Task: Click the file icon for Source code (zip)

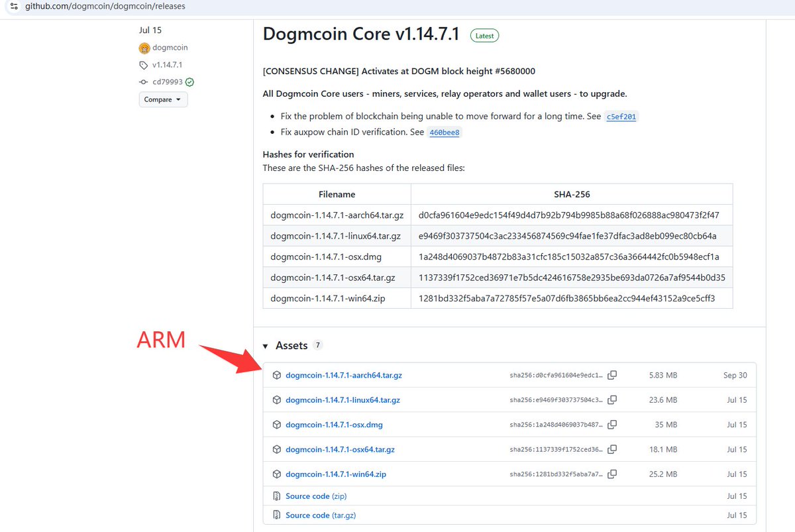Action: click(277, 496)
